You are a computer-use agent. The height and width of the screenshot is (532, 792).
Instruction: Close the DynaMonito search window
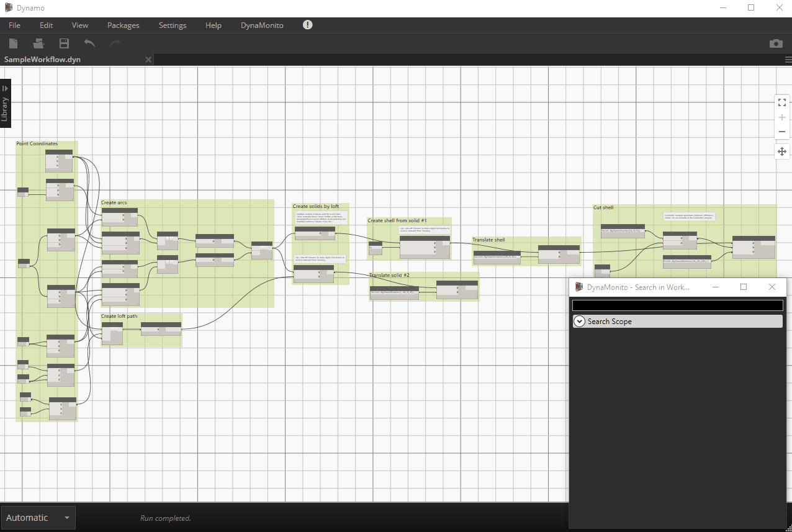(x=772, y=287)
